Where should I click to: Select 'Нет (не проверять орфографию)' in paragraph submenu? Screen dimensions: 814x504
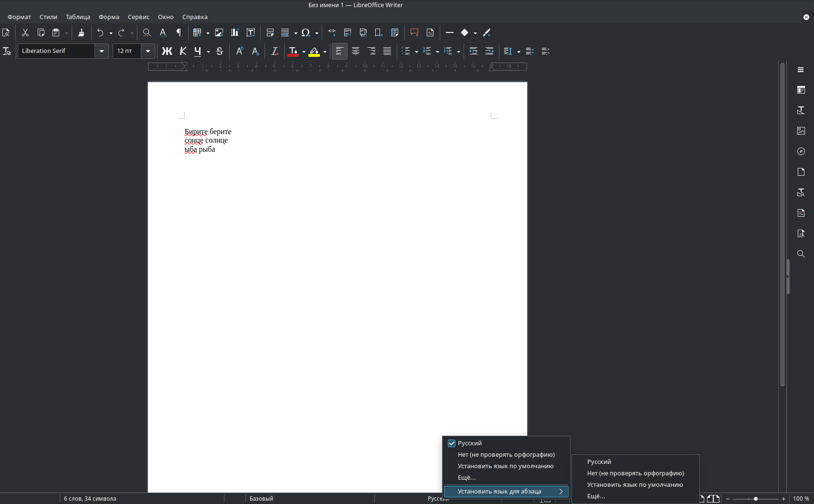point(635,473)
